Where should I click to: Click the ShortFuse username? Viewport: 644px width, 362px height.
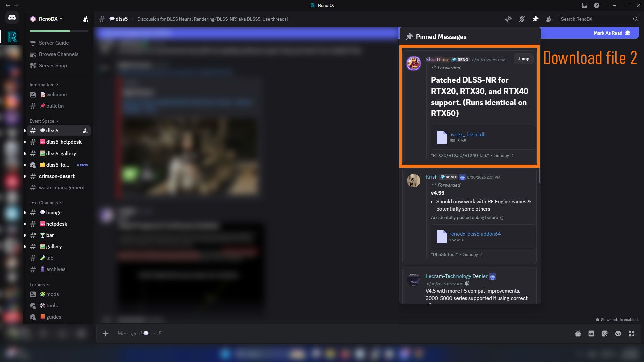coord(437,59)
